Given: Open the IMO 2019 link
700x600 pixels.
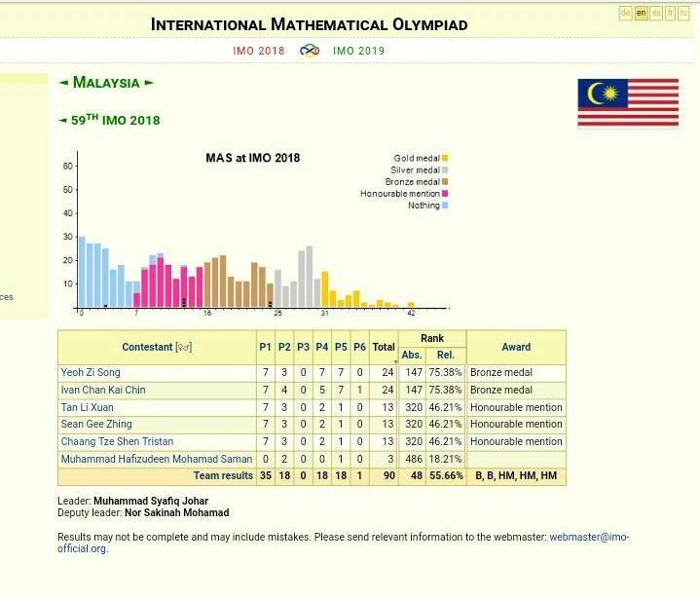Looking at the screenshot, I should point(358,51).
